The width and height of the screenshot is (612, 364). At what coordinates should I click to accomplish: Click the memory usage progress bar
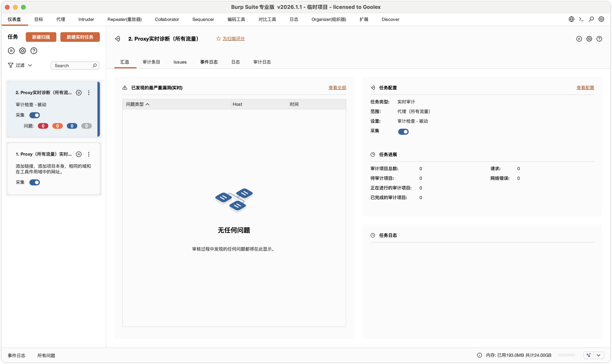pos(566,355)
